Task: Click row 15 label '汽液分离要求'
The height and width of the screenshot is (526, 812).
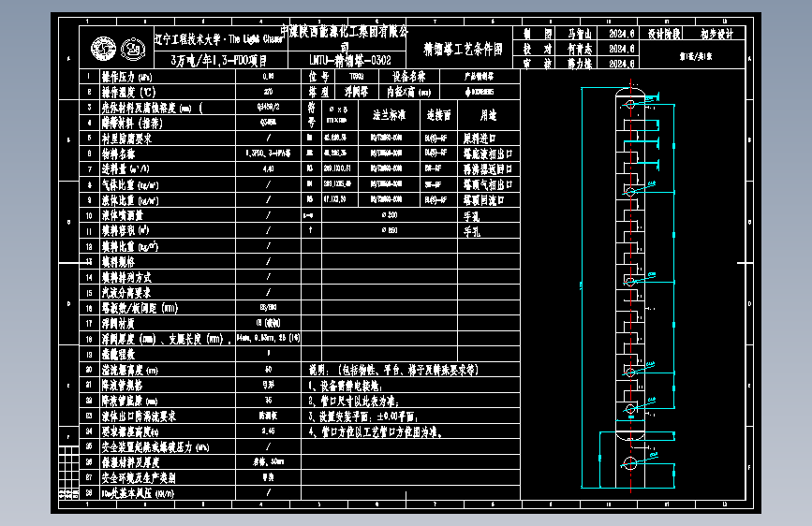Action: pos(126,293)
